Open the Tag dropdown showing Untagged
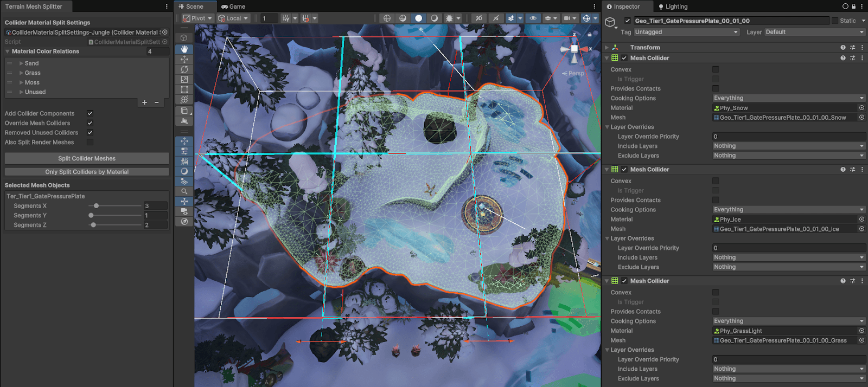Viewport: 868px width, 387px height. pos(686,32)
